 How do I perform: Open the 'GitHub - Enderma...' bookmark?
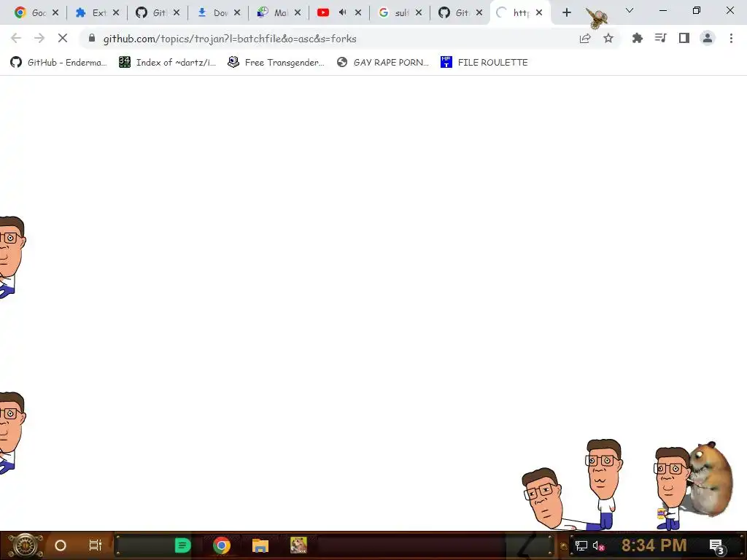click(59, 63)
